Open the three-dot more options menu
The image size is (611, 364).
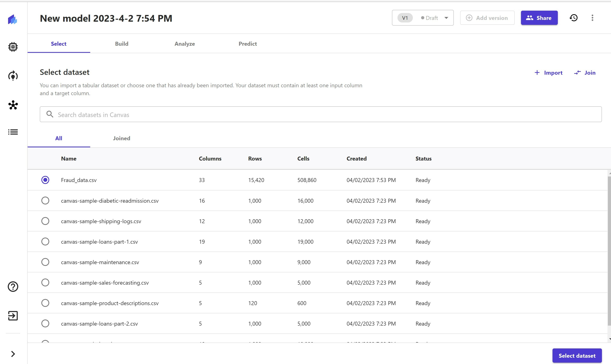click(x=592, y=18)
